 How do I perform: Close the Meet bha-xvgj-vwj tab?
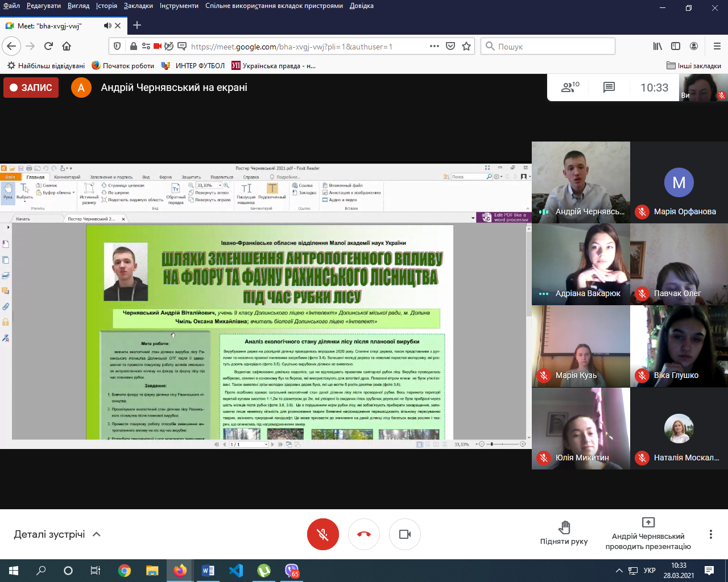pos(118,26)
